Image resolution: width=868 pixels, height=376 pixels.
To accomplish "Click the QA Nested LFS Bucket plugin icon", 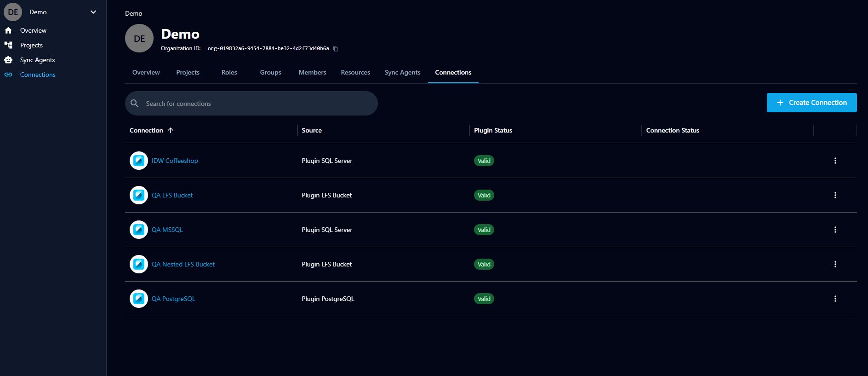I will click(139, 264).
